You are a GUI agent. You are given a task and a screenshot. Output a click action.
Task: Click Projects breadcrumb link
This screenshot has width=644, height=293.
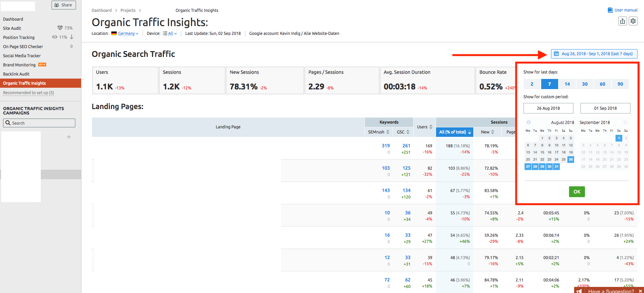(x=128, y=11)
